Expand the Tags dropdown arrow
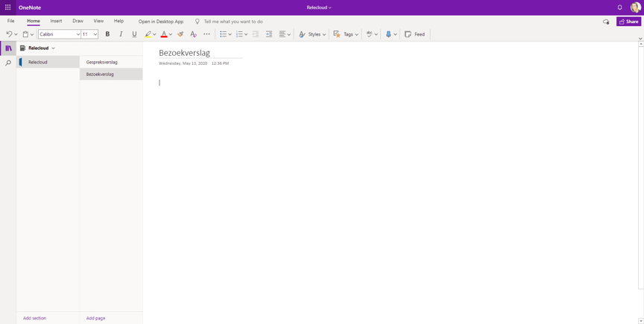644x324 pixels. (x=356, y=34)
